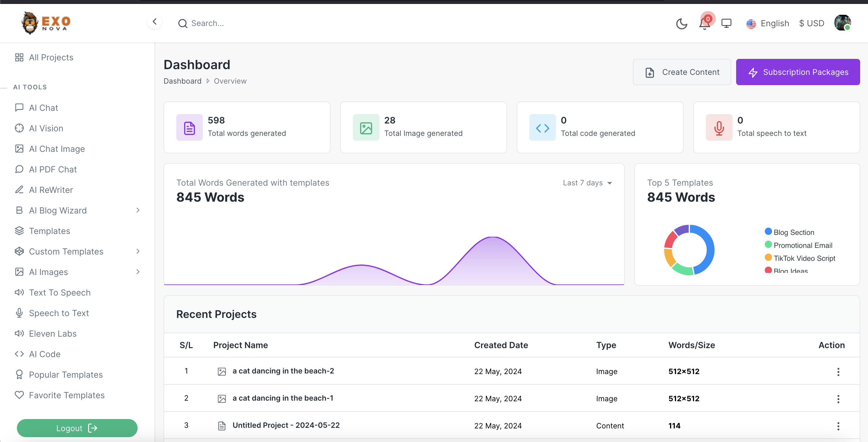
Task: Open AI Vision in the sidebar
Action: (x=46, y=128)
